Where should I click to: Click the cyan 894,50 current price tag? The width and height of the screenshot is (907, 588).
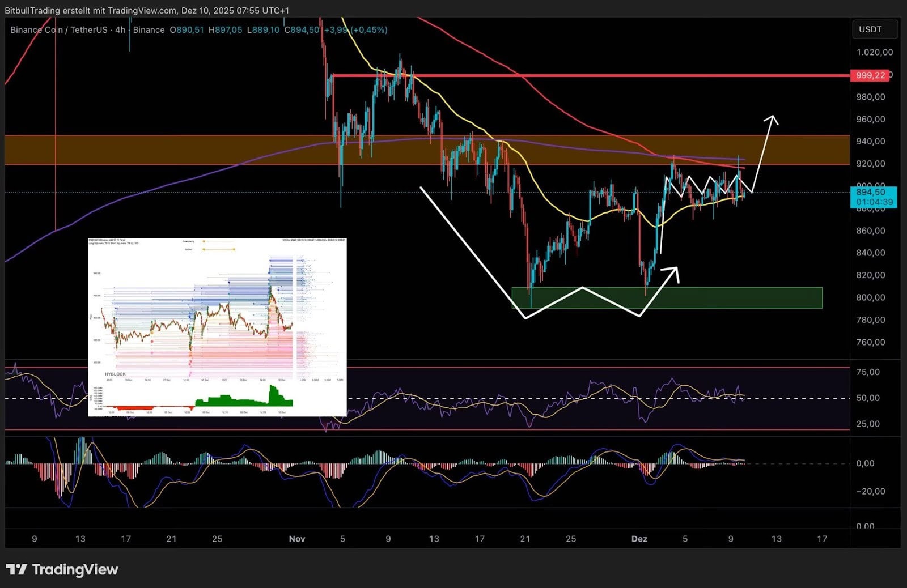[x=874, y=197]
